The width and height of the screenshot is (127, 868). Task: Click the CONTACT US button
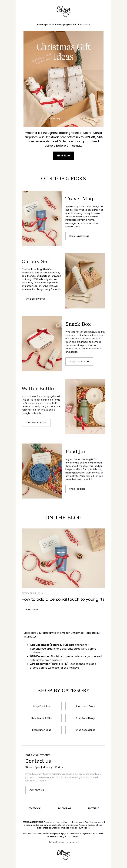click(37, 790)
